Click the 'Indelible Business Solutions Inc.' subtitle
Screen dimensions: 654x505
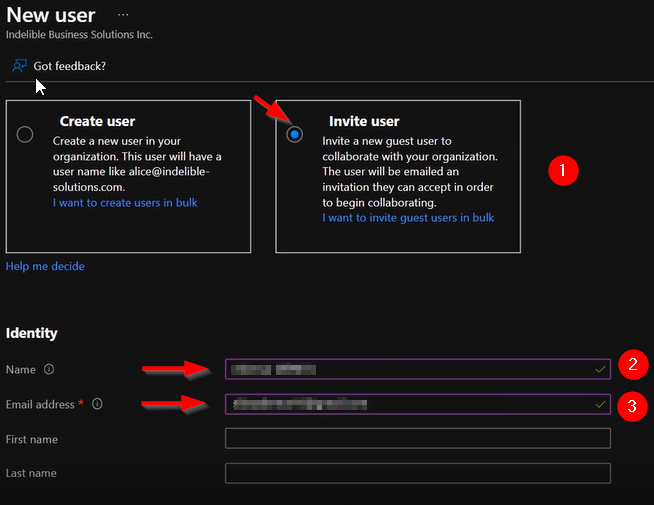point(79,35)
